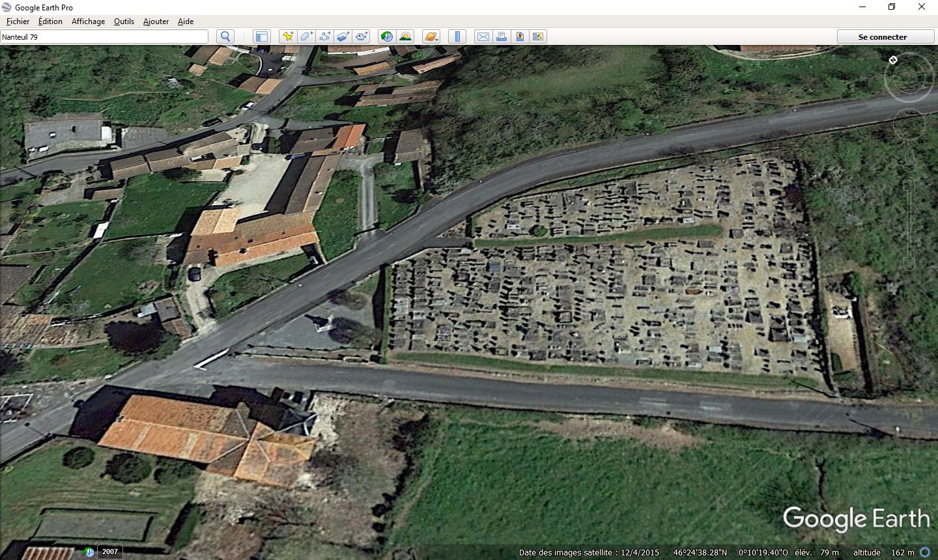Click the search magnifier button

[225, 36]
